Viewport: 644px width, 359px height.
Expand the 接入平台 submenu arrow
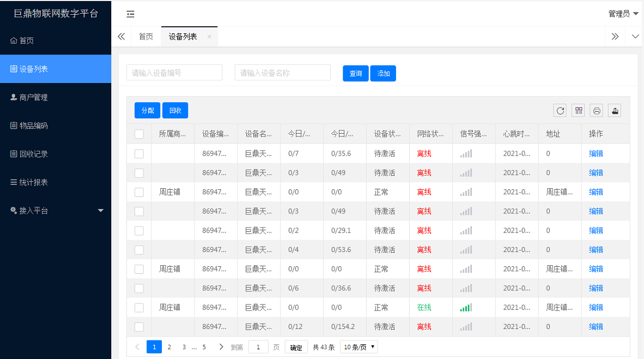tap(101, 211)
